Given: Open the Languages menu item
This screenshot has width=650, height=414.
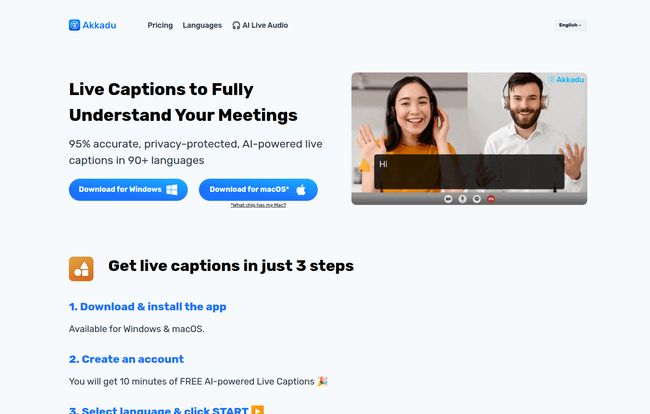Looking at the screenshot, I should [202, 25].
